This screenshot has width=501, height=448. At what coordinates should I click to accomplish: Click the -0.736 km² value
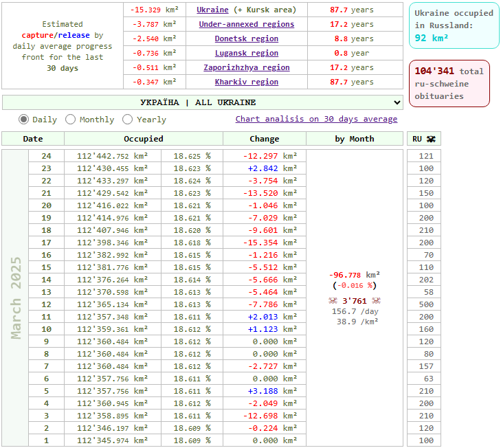(x=155, y=53)
